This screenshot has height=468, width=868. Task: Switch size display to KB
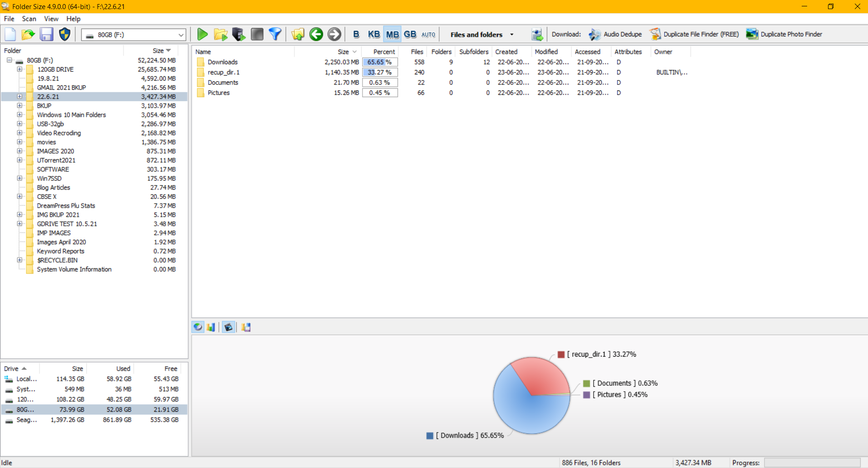click(x=374, y=34)
